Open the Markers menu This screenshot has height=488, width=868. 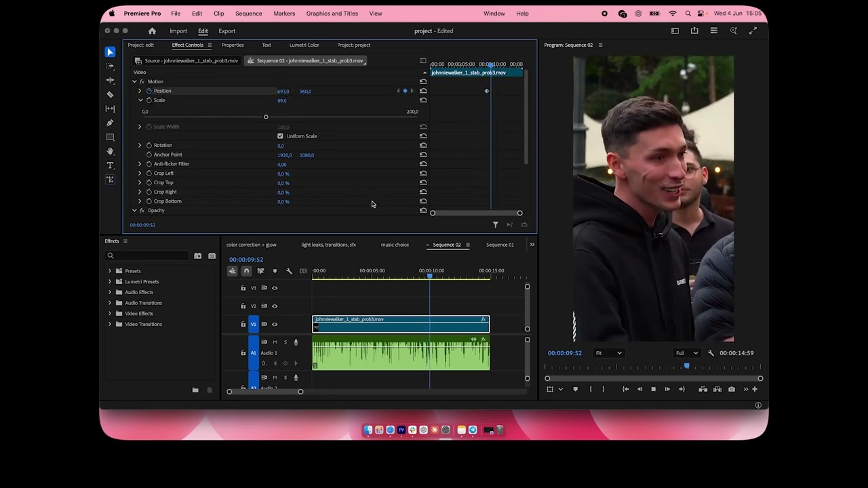point(284,14)
